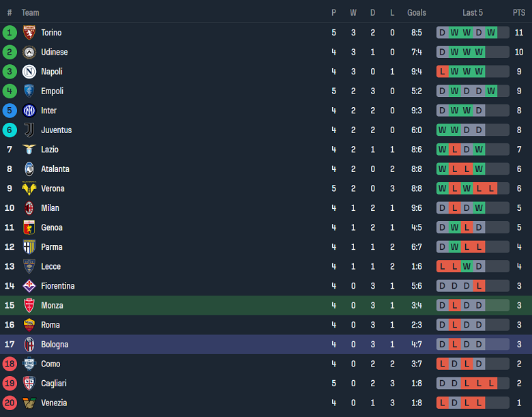Open the Empoli team link
Screen dimensions: 532x417
pos(52,91)
